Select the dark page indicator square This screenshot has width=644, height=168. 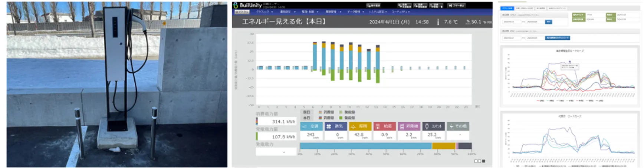(x=483, y=161)
